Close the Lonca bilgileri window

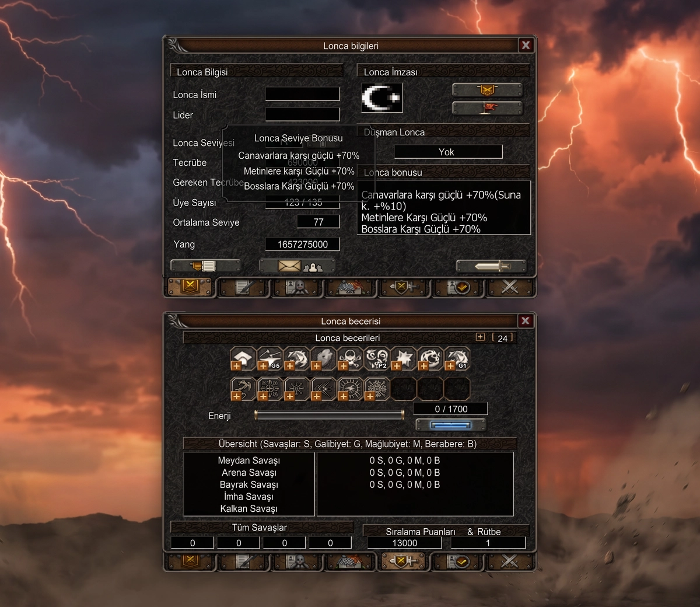(526, 45)
